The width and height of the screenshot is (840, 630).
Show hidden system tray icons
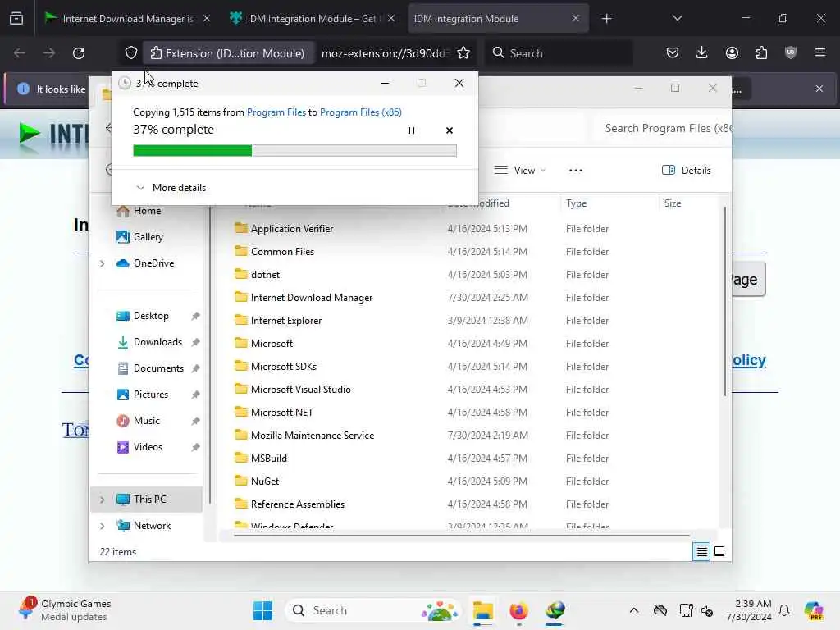(x=634, y=610)
